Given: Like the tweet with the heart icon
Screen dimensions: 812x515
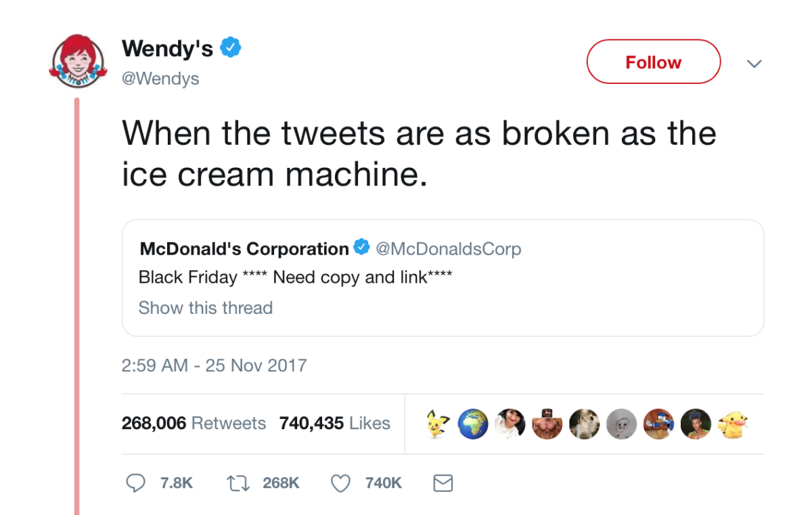Looking at the screenshot, I should 340,483.
